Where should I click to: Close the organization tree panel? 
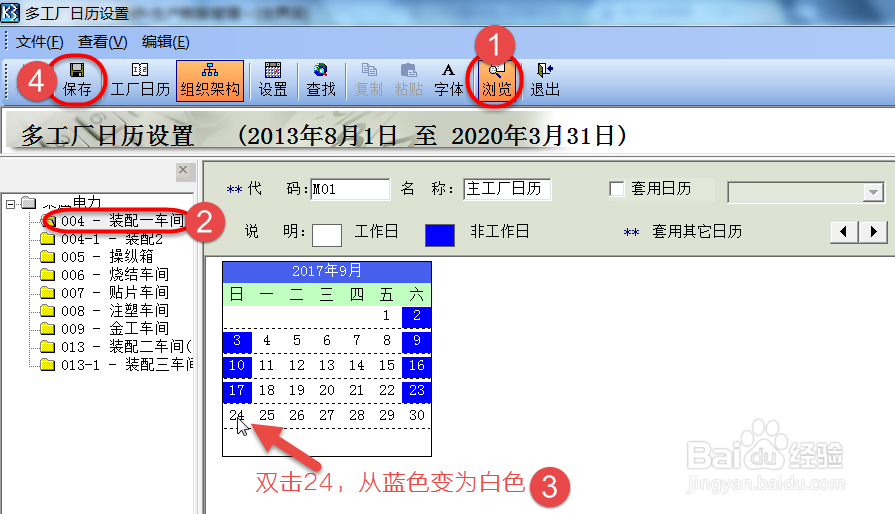click(183, 170)
